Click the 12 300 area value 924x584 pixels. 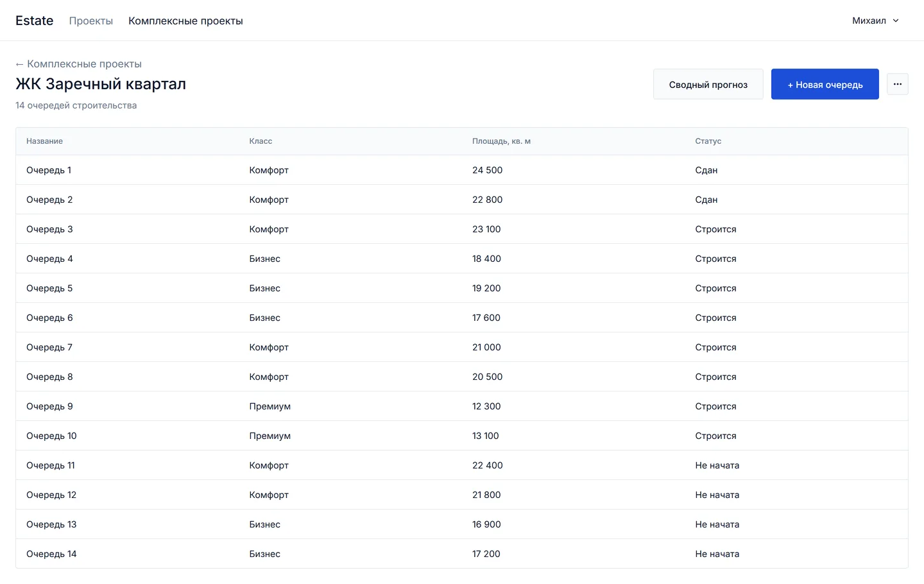tap(486, 406)
